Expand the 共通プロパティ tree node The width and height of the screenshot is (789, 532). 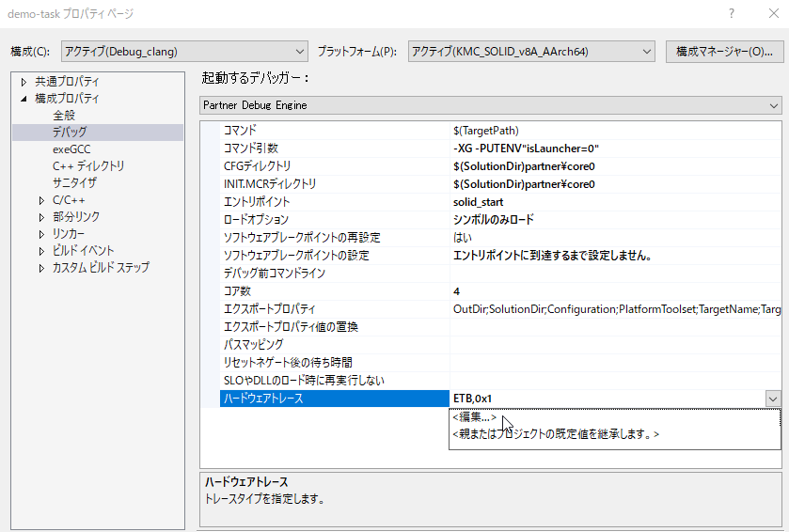(x=24, y=82)
